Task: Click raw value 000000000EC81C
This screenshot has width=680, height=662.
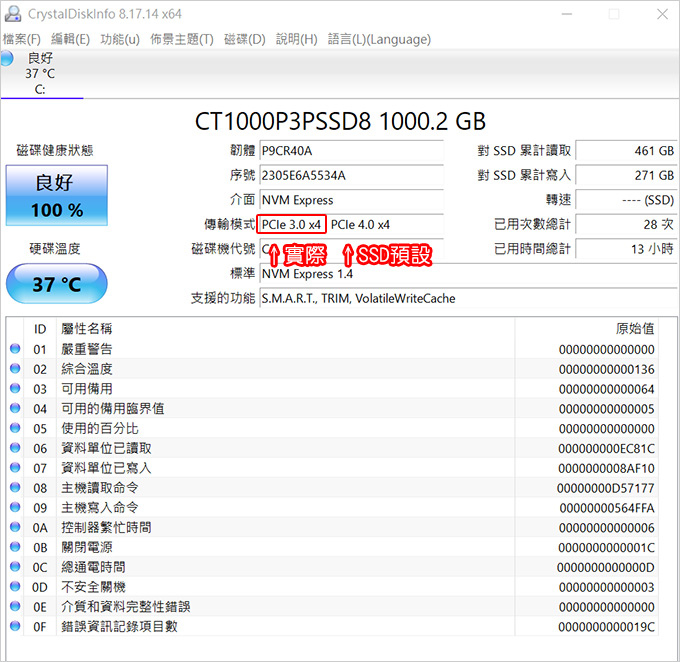Action: pyautogui.click(x=606, y=449)
